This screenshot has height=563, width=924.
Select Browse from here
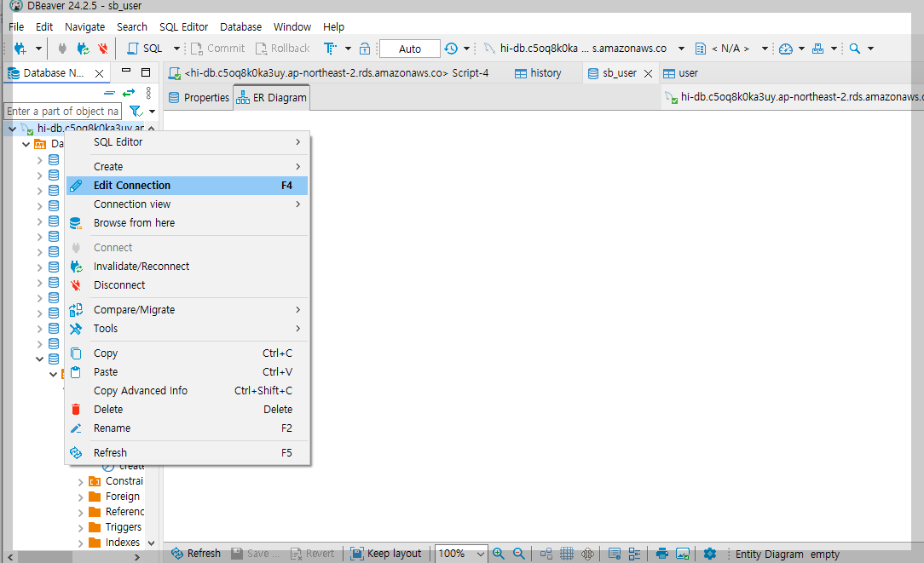[187, 223]
